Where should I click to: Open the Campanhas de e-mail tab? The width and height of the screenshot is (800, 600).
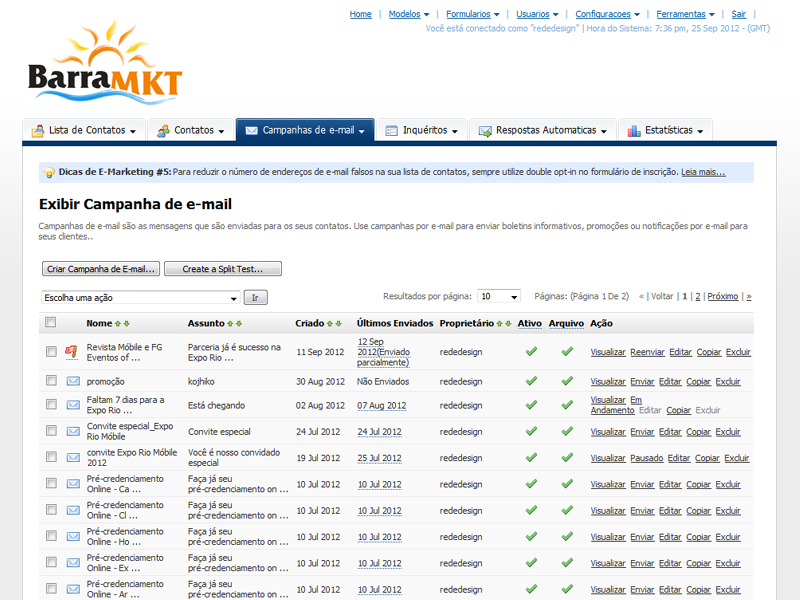(x=305, y=130)
